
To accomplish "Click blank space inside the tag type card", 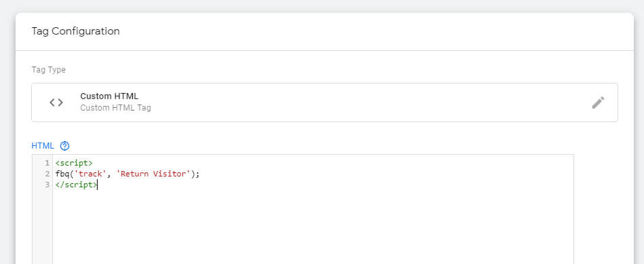I will (x=369, y=102).
